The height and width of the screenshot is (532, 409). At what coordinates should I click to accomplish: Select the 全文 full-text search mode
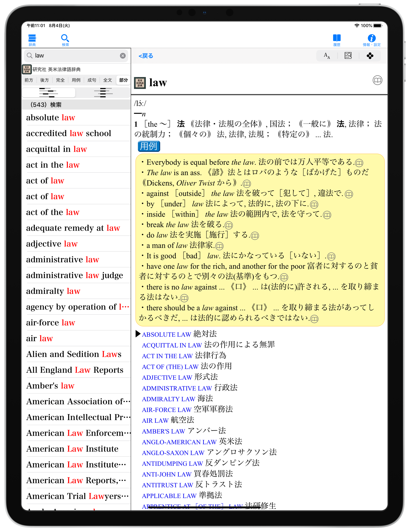107,80
